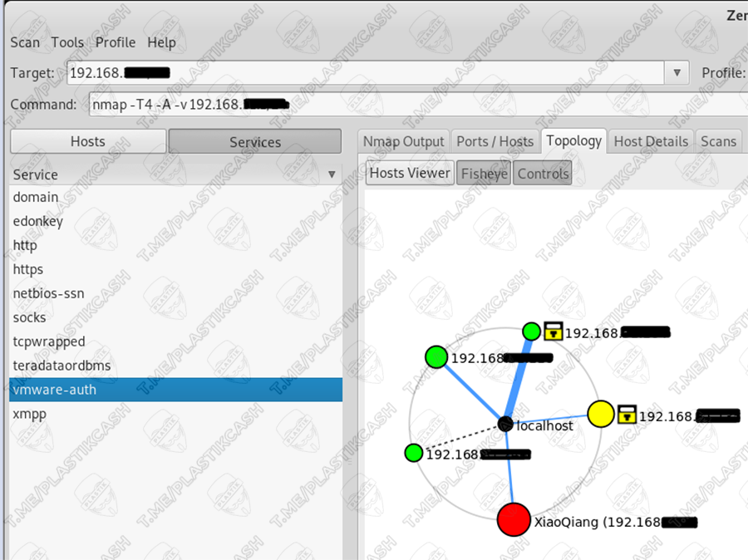Open the Ports / Hosts tab
This screenshot has width=748, height=560.
[495, 141]
